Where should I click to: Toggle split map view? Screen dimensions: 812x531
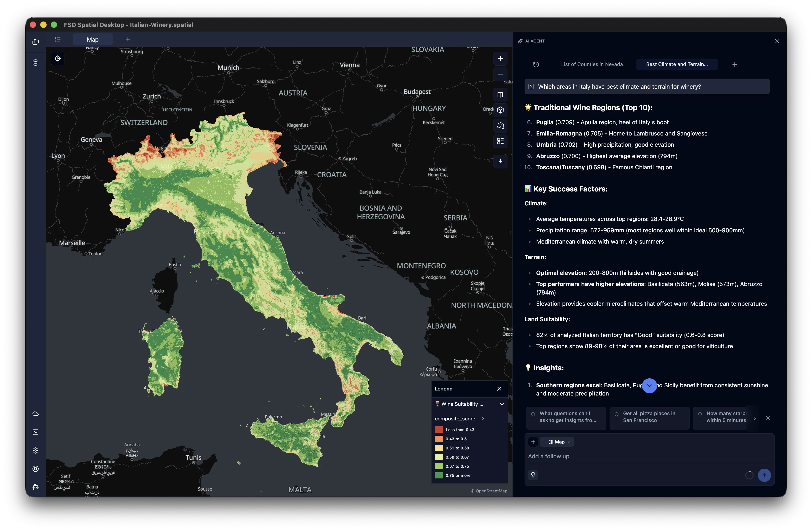coord(500,95)
